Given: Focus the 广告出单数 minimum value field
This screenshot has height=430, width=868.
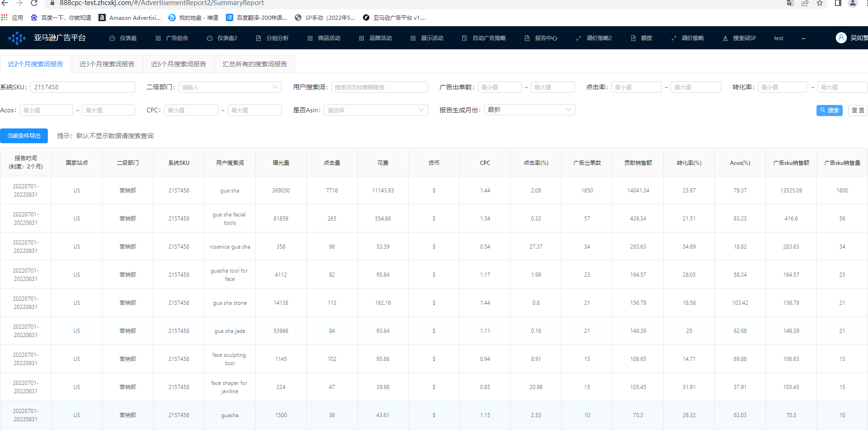Looking at the screenshot, I should click(500, 87).
